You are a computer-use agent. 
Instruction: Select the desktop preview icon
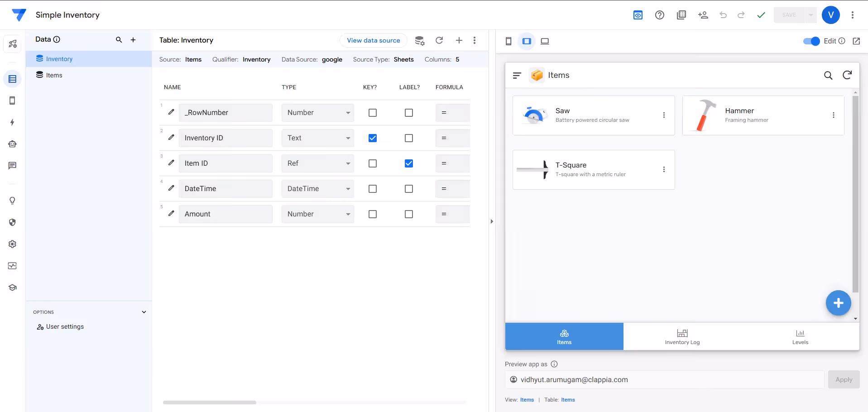(544, 41)
